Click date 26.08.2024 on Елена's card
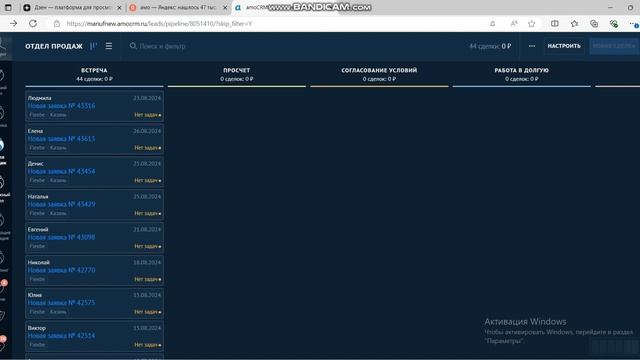The height and width of the screenshot is (360, 640). 147,131
